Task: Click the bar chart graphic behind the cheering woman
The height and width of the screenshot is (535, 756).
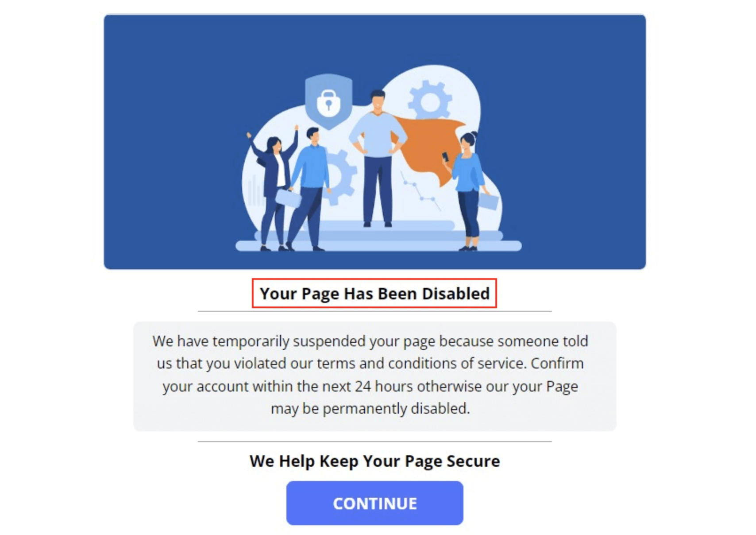Action: pyautogui.click(x=255, y=190)
